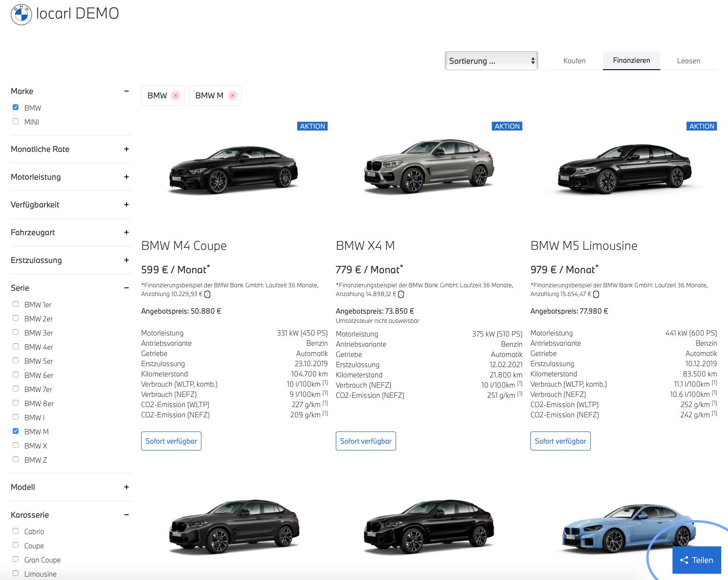Tick the BMW 3er series checkbox

16,332
